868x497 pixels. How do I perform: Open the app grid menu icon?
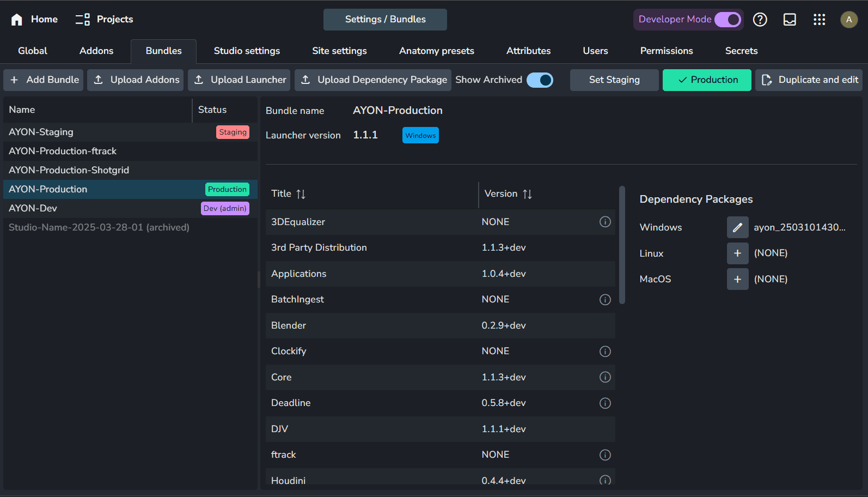pos(819,20)
